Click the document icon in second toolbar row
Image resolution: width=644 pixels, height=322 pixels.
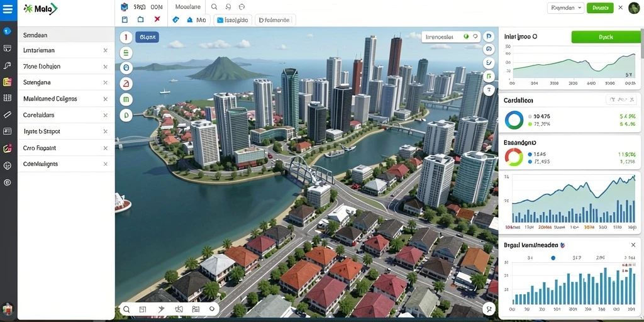tap(125, 19)
